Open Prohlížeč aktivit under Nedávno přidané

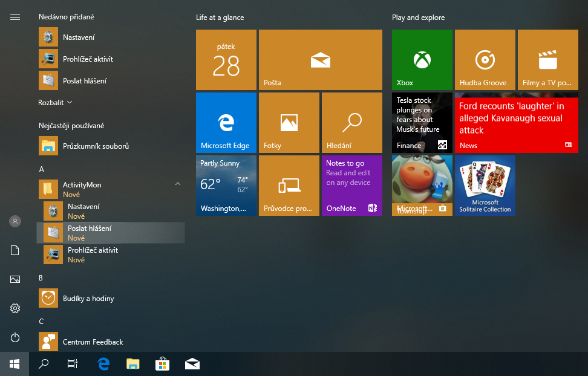tap(111, 59)
